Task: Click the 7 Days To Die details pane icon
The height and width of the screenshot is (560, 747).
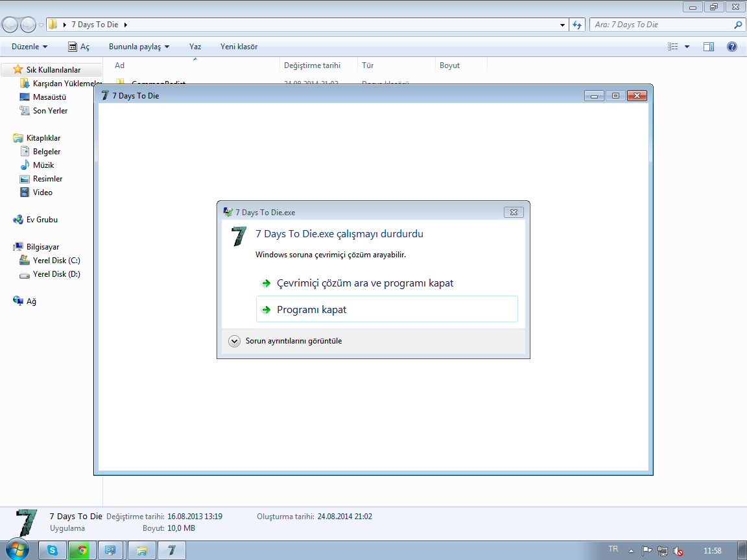Action: tap(26, 523)
